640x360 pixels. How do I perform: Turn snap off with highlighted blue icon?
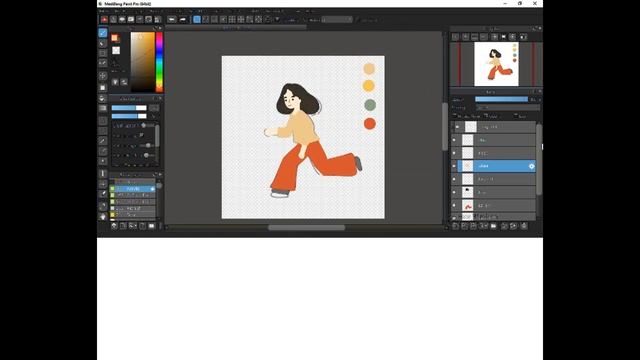pyautogui.click(x=197, y=19)
